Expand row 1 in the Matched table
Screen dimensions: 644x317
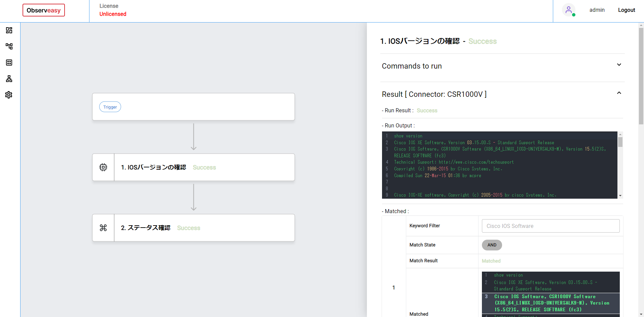tap(393, 287)
